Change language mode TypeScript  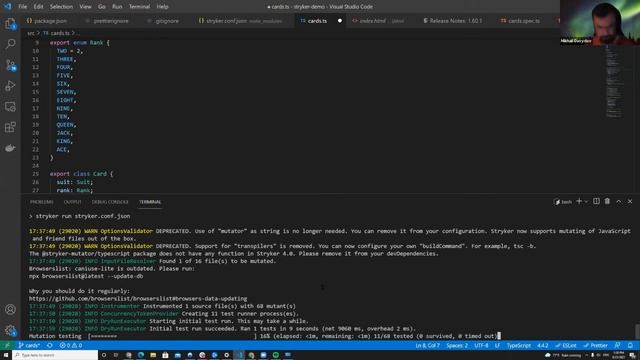519,345
